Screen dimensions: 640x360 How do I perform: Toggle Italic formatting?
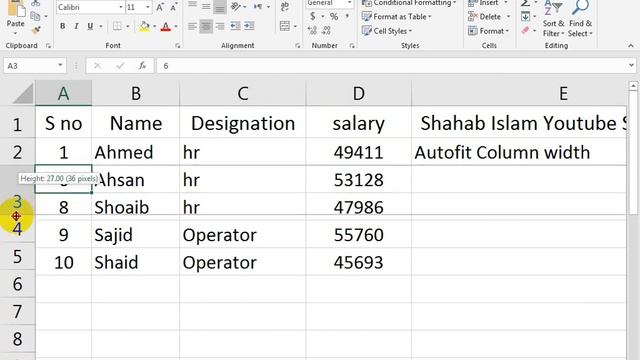(76, 26)
